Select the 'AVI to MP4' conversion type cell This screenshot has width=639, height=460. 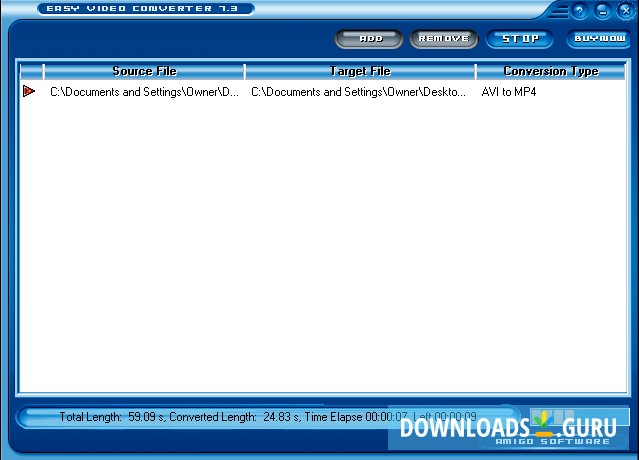(x=509, y=92)
